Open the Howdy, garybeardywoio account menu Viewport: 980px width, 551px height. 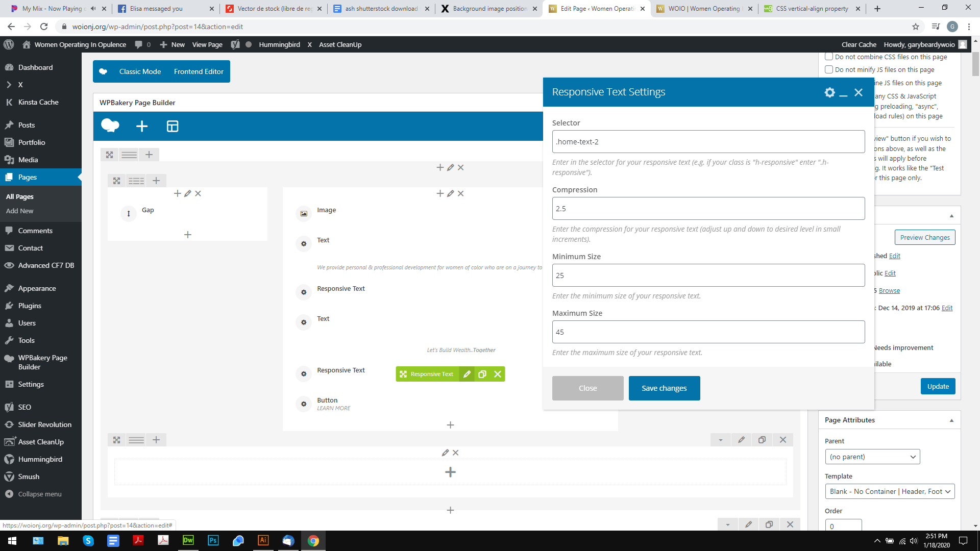925,44
